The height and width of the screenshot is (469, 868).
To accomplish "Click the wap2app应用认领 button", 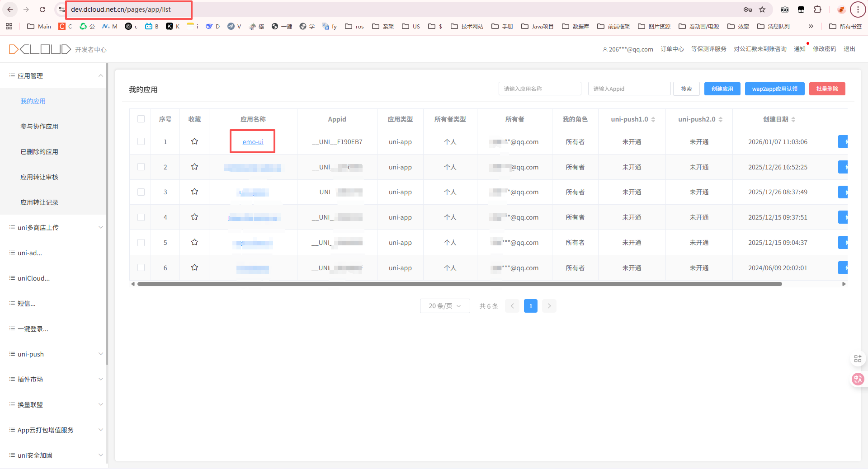I will 774,89.
